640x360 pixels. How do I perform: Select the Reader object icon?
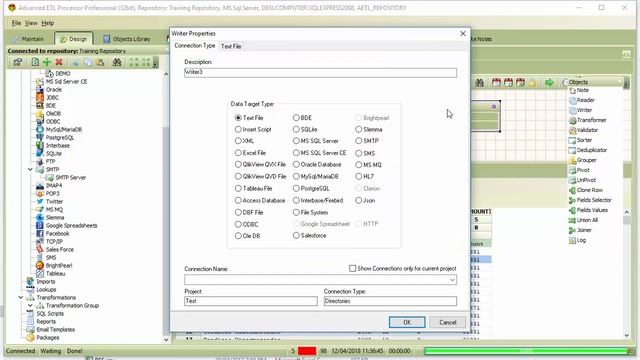pos(572,100)
